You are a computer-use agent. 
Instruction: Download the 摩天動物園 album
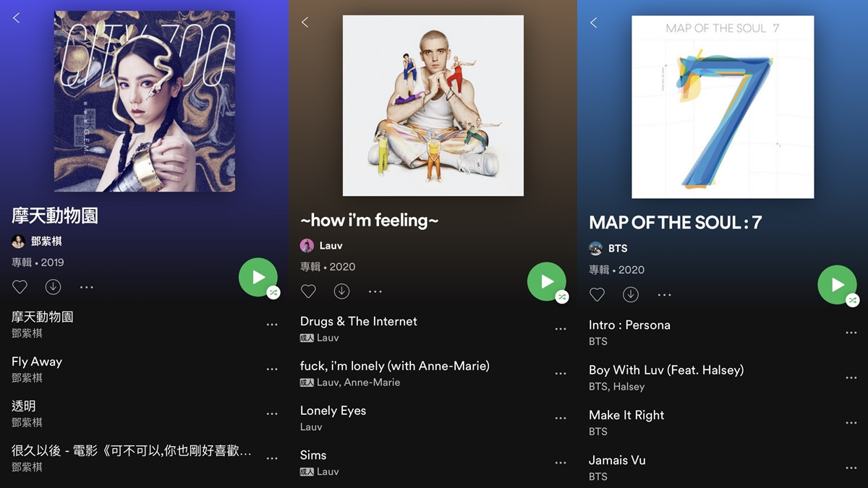pos(53,287)
